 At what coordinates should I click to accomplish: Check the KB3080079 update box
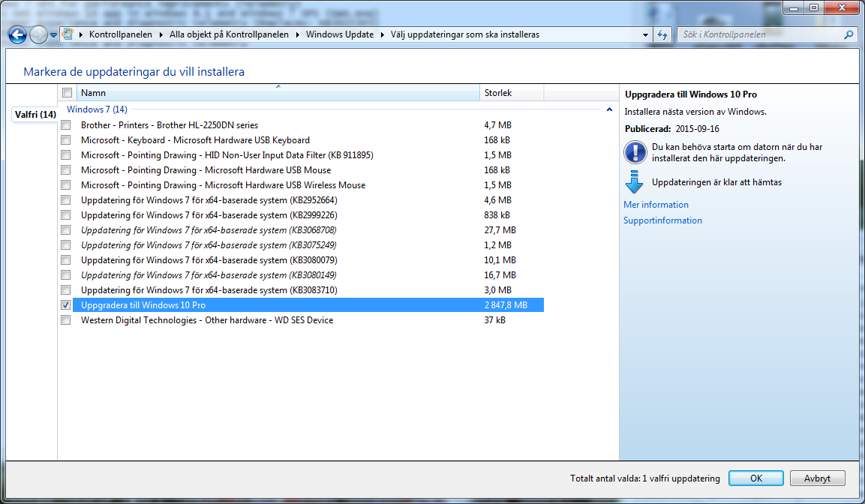[66, 260]
